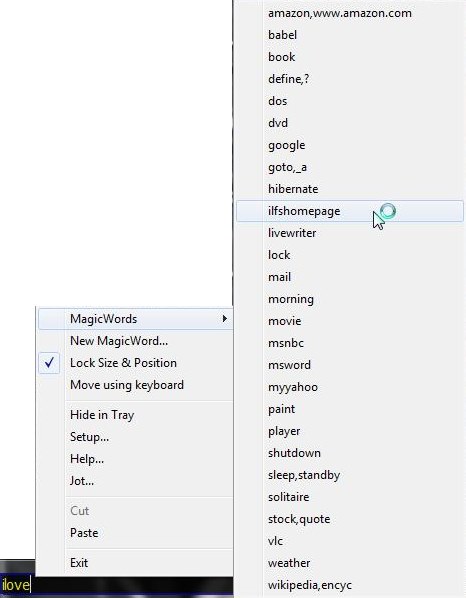Open the Setup... dialog
This screenshot has width=466, height=598.
tap(136, 437)
